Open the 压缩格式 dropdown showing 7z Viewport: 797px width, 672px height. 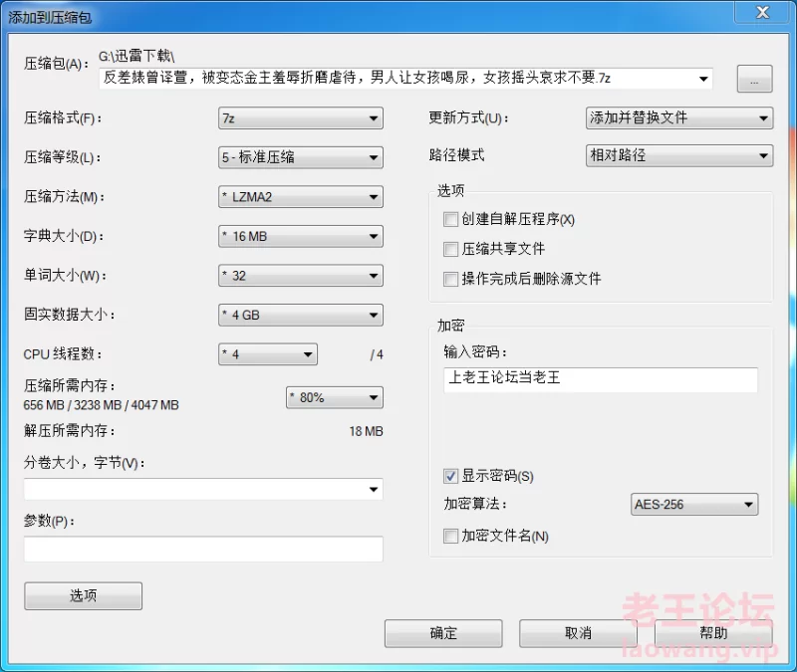301,118
